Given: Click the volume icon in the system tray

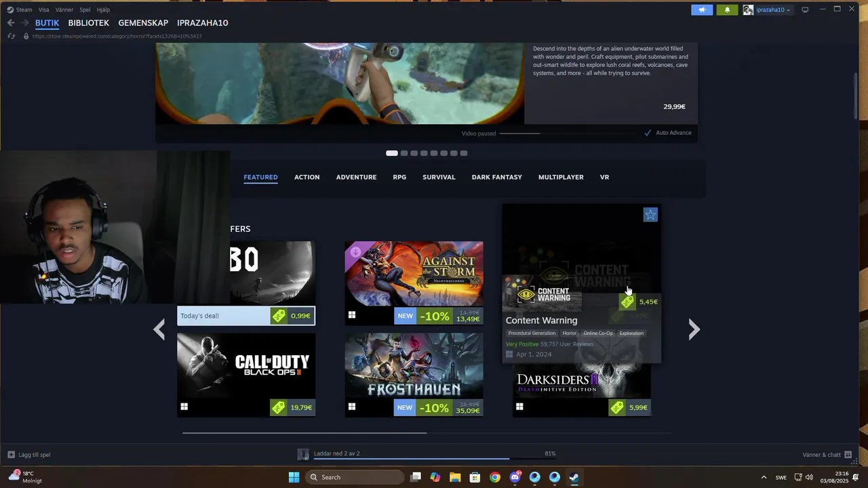Looking at the screenshot, I should click(809, 477).
